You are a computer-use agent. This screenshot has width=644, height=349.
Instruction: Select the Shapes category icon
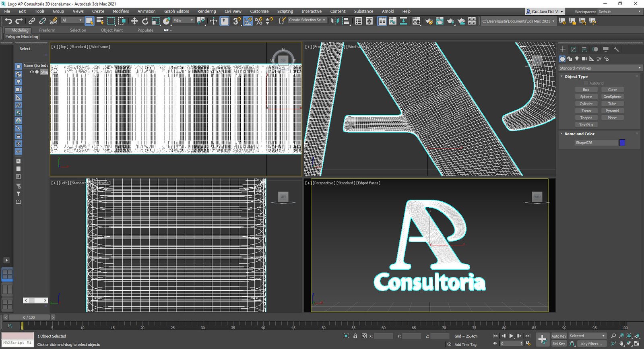[x=570, y=59]
